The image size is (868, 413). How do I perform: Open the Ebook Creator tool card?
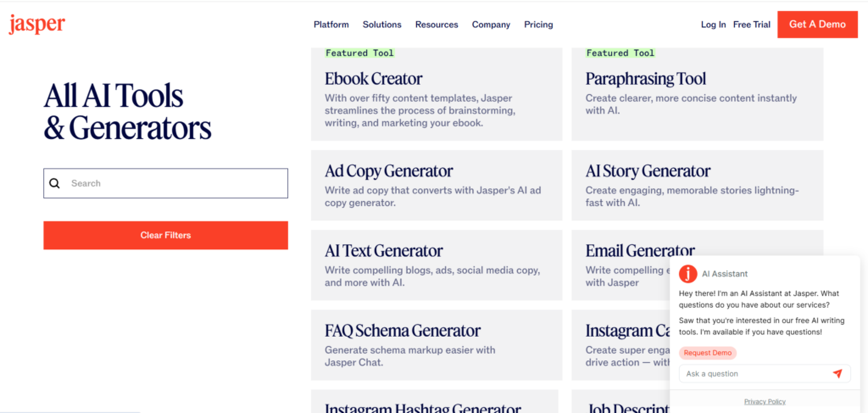pyautogui.click(x=437, y=94)
